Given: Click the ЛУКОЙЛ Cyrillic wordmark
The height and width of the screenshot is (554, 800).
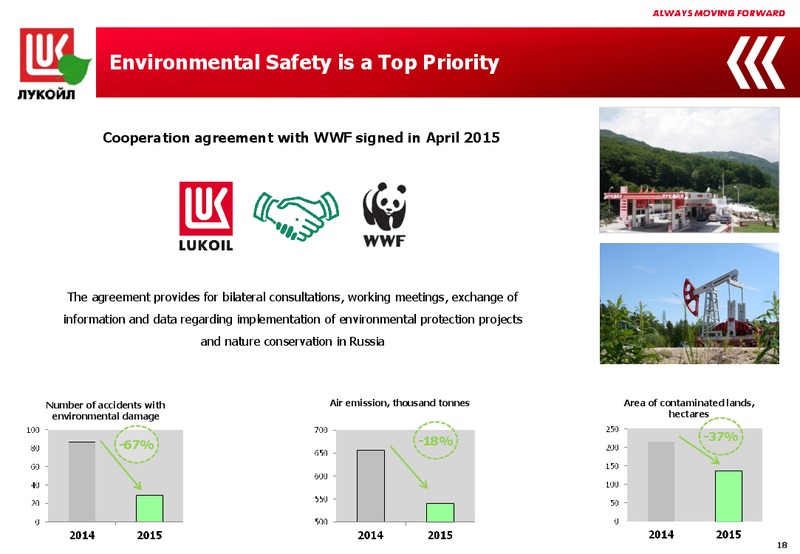Looking at the screenshot, I should tap(46, 94).
